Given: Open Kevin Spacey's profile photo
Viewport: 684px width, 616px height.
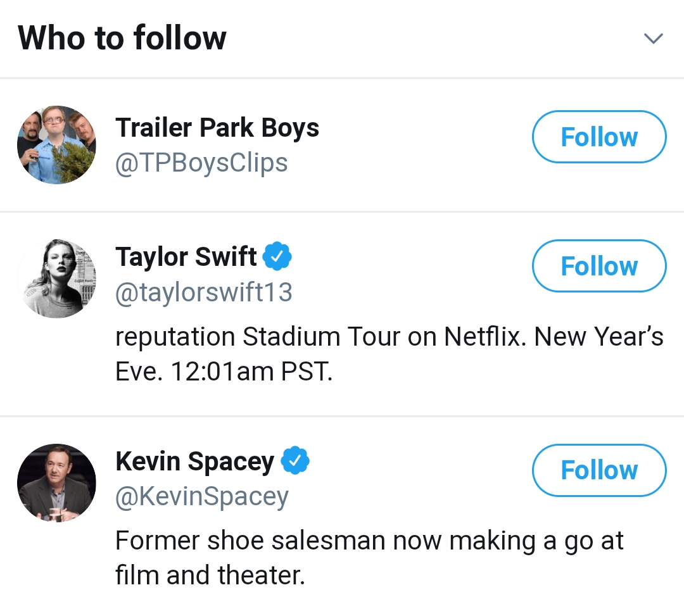Looking at the screenshot, I should point(56,482).
